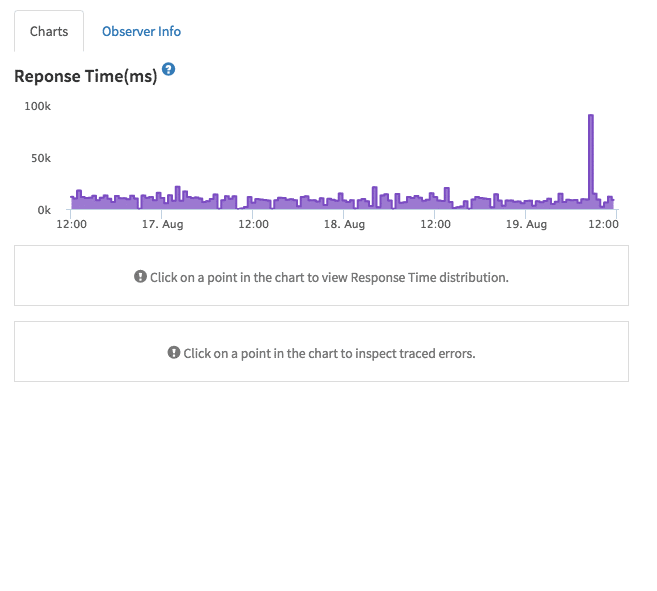Select the Charts tab
This screenshot has height=591, width=657.
click(x=49, y=31)
